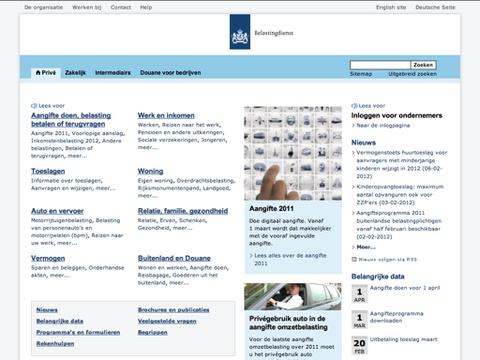Select the Privé home tab

point(46,73)
